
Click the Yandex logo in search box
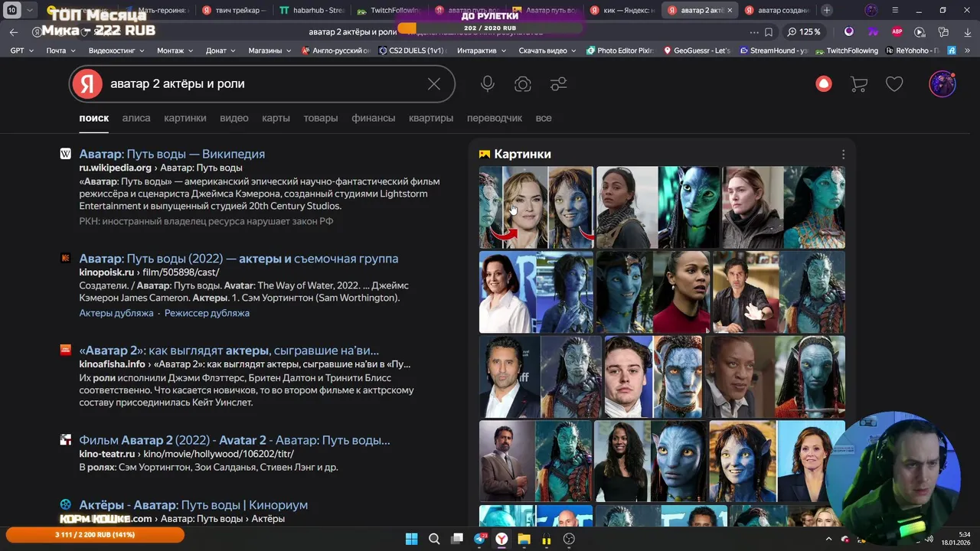[87, 84]
